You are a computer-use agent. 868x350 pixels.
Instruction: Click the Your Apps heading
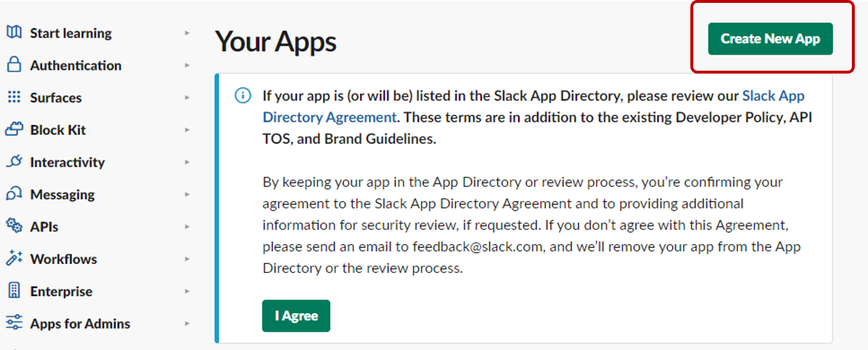(x=276, y=42)
